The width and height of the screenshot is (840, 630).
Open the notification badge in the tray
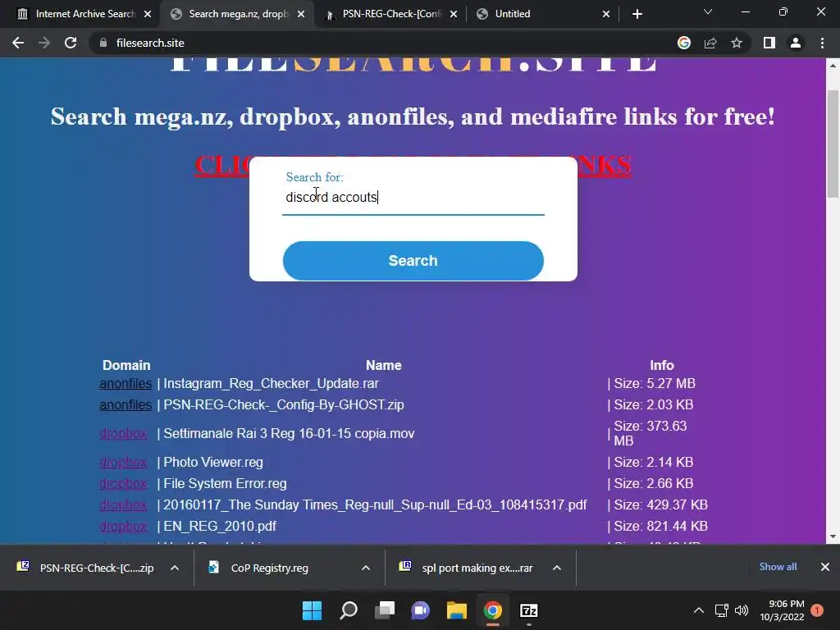pyautogui.click(x=817, y=610)
